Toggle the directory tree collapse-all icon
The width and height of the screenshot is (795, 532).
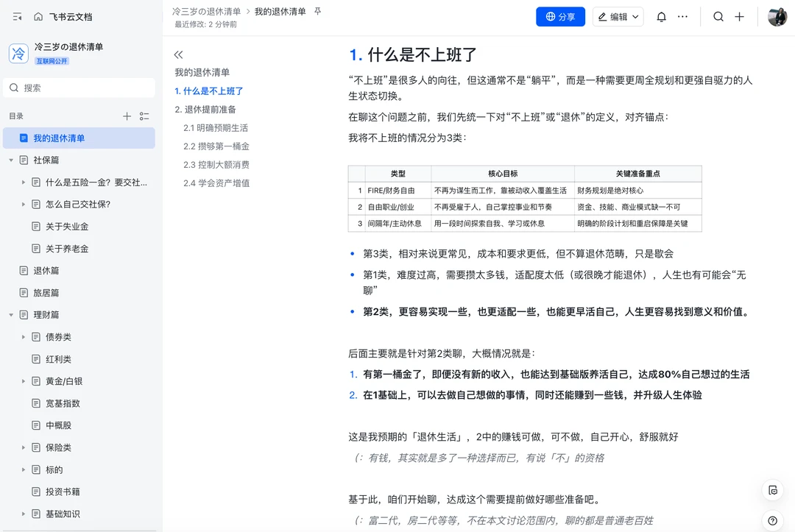(x=144, y=116)
